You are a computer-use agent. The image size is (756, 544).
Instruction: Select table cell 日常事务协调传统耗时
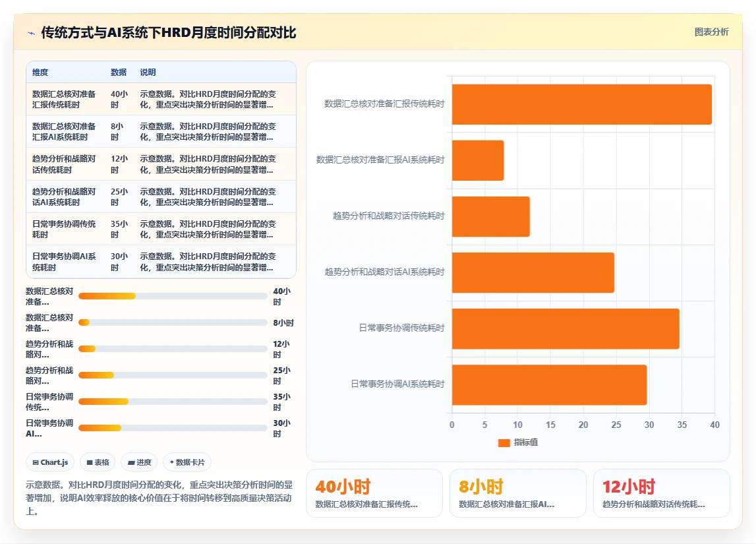pos(64,229)
